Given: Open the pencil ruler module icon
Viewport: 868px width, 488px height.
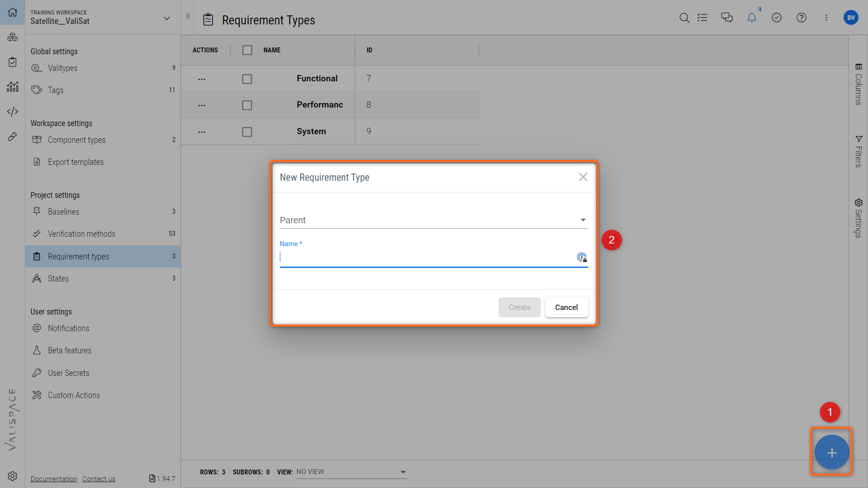Looking at the screenshot, I should point(13,136).
